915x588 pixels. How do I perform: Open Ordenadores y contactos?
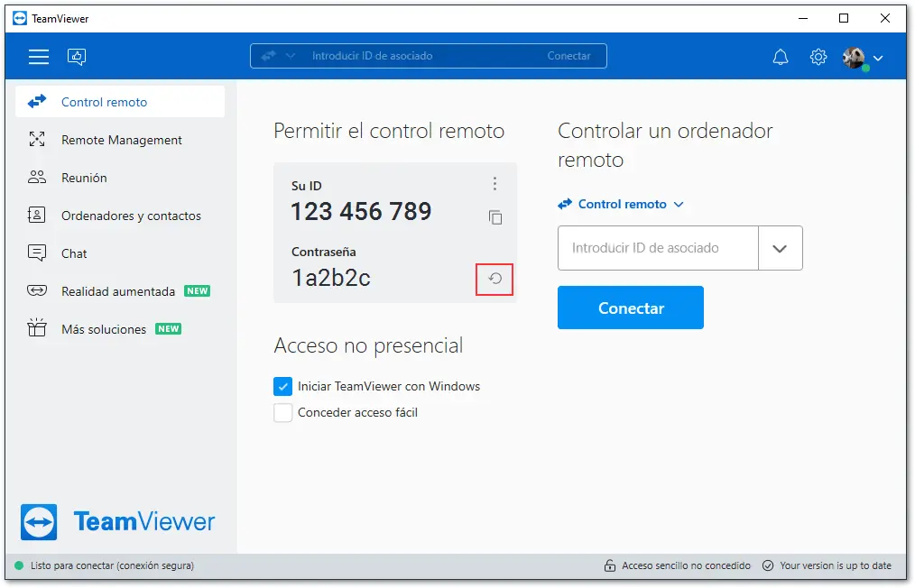(x=120, y=216)
